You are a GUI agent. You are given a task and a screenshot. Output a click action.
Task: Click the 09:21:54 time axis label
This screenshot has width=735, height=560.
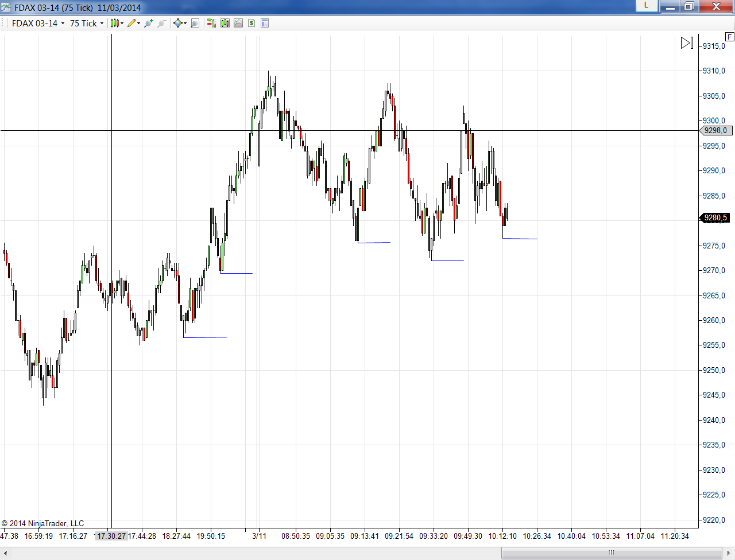(399, 536)
